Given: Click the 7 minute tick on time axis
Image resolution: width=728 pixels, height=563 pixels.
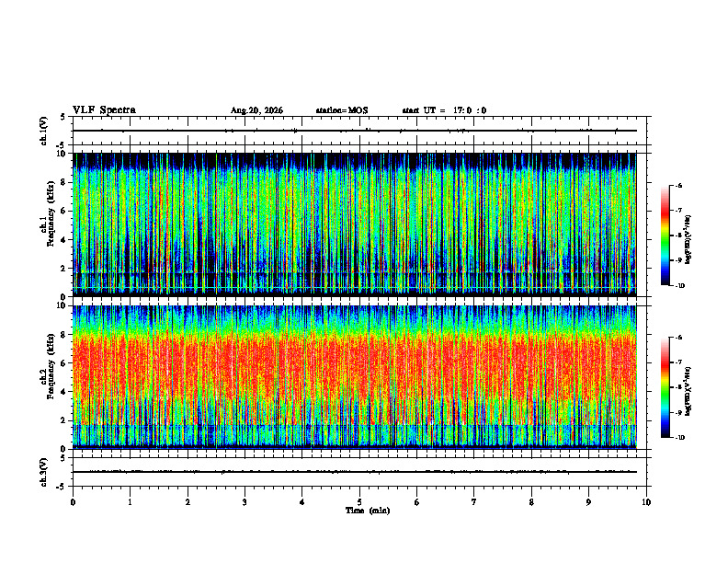Looking at the screenshot, I should pyautogui.click(x=474, y=502).
